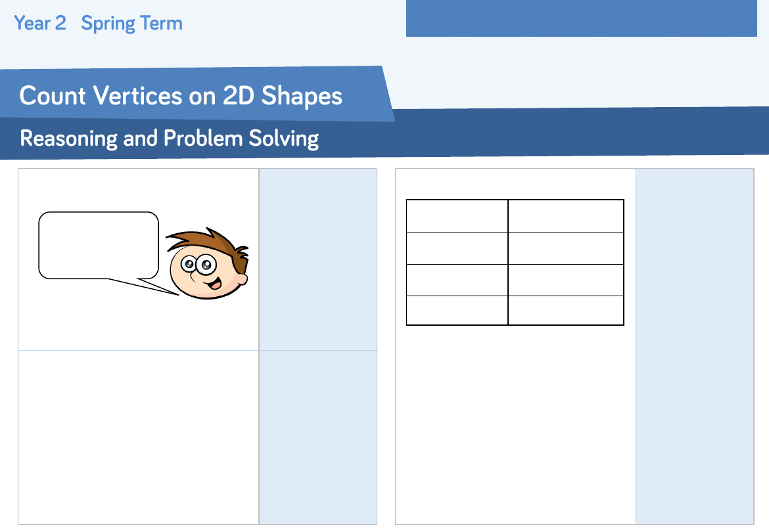Click the second row's right table cell
Screen dimensions: 769x532
566,248
